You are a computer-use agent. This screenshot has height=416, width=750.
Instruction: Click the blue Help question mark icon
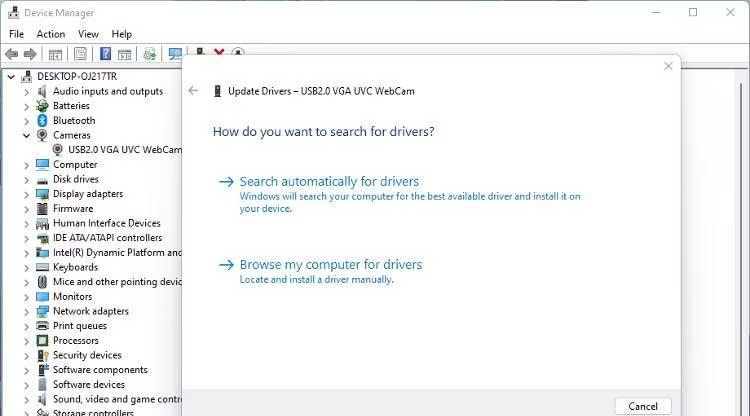(x=105, y=54)
